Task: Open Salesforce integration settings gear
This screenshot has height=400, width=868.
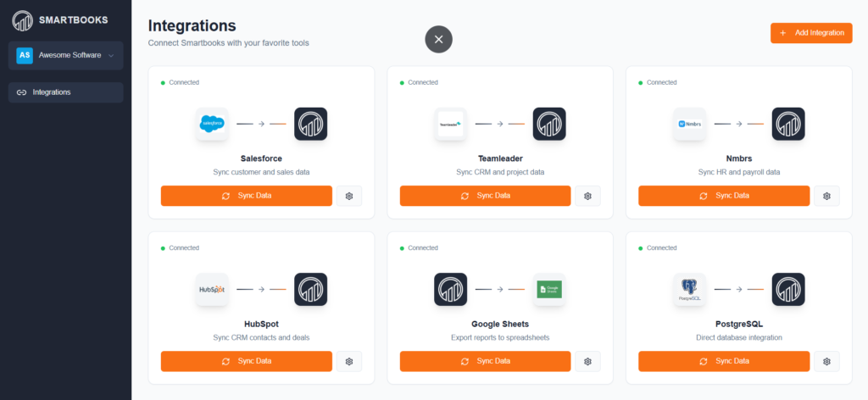Action: coord(349,196)
